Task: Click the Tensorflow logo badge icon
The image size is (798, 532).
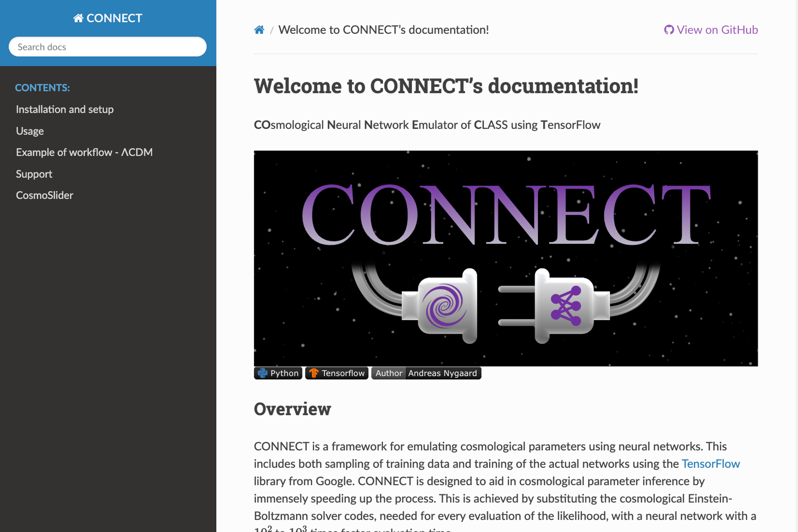Action: click(314, 373)
